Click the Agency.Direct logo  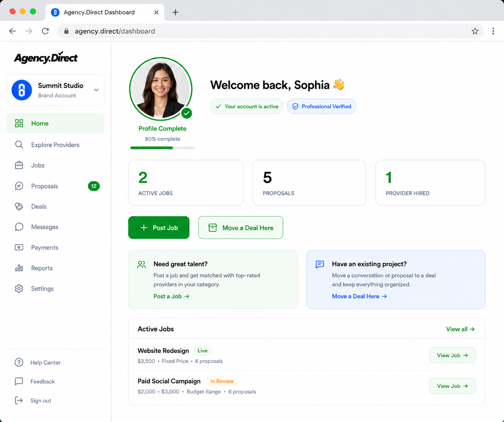coord(46,57)
